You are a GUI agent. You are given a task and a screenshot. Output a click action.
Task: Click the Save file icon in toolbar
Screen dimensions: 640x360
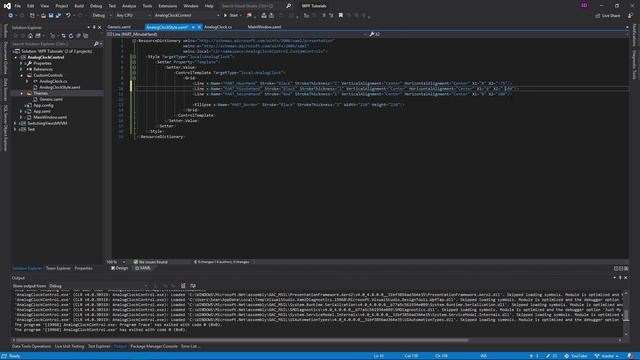tap(51, 16)
